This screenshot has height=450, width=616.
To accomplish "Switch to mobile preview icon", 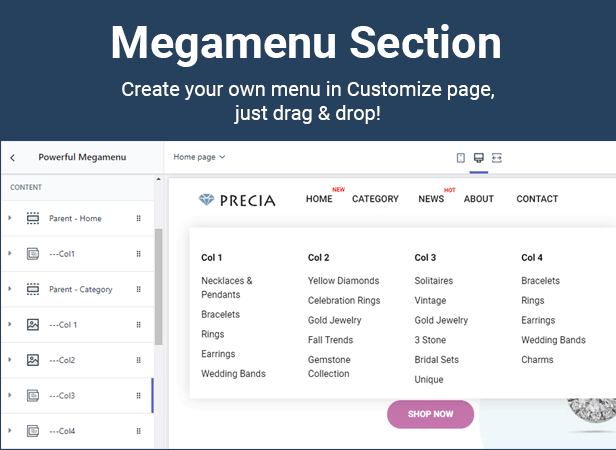I will (460, 158).
